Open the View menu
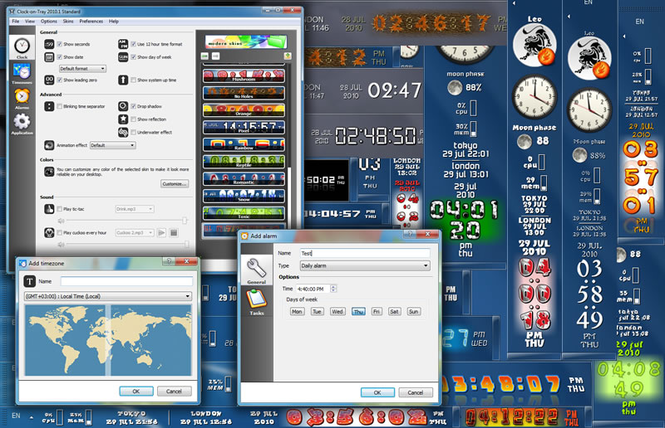 [30, 21]
